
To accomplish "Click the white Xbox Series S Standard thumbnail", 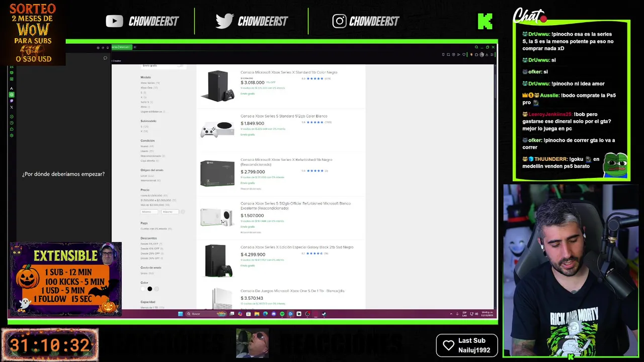I will click(x=217, y=129).
